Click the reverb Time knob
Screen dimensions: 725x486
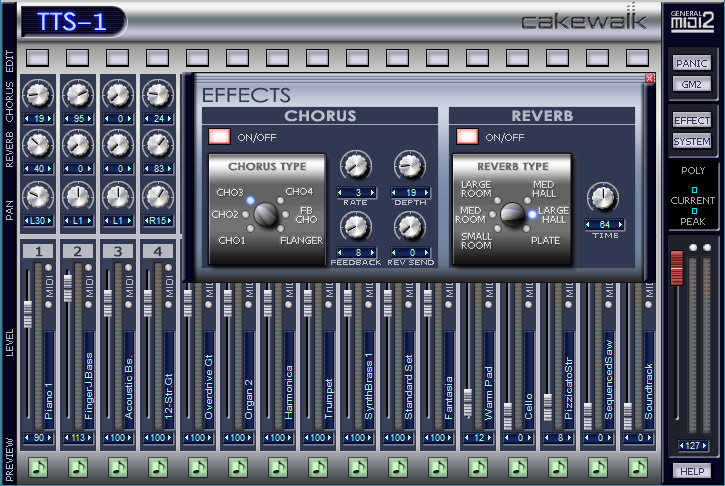click(x=603, y=197)
